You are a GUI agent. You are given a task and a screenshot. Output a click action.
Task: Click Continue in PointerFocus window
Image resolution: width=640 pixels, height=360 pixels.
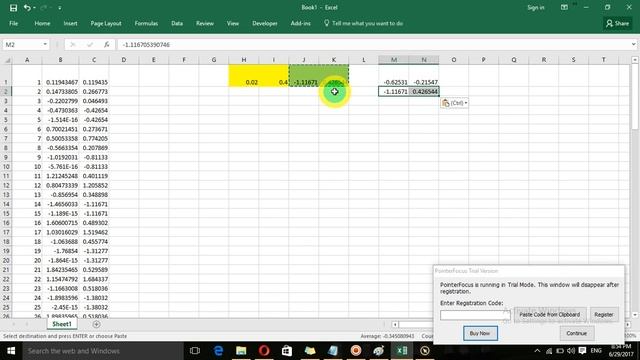pyautogui.click(x=576, y=333)
